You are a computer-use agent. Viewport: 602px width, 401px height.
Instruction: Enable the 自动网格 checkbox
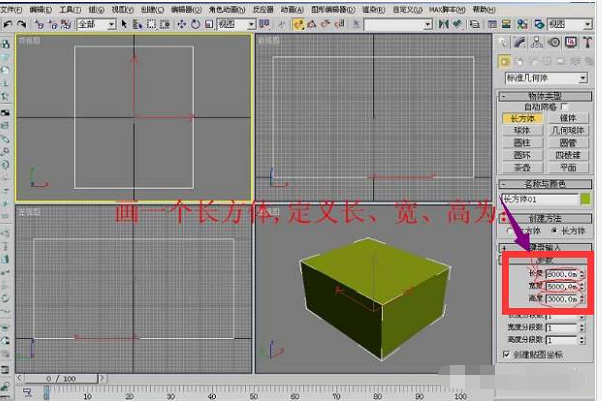(x=564, y=107)
